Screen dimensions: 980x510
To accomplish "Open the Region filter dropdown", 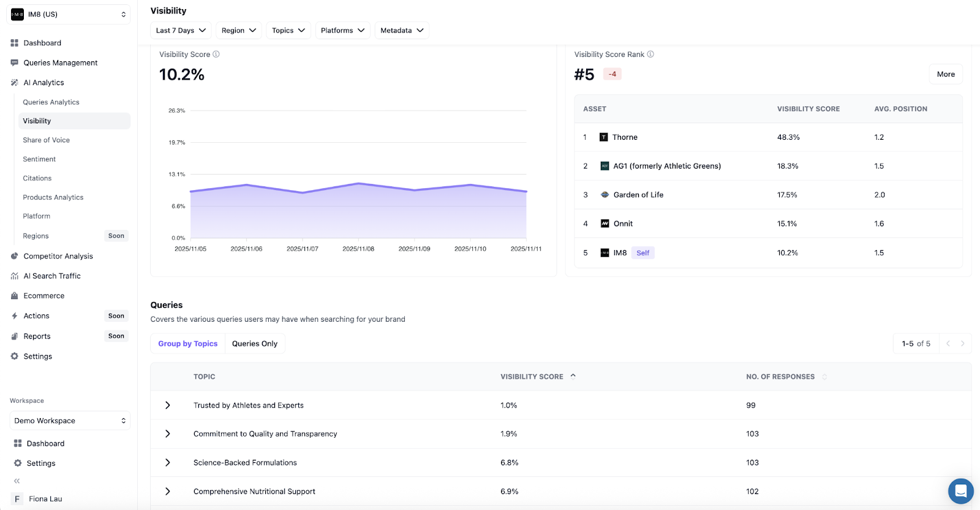I will pyautogui.click(x=239, y=30).
